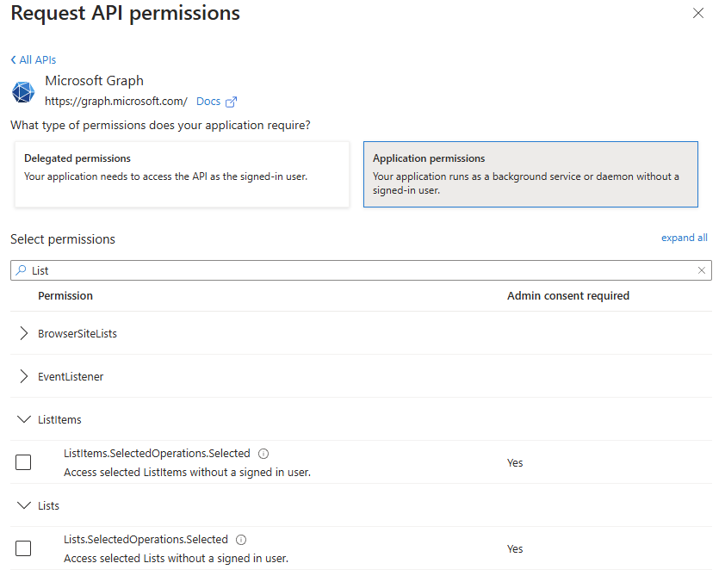Click the ListItems.SelectedOperations.Selected permission name
725x588 pixels.
[157, 454]
